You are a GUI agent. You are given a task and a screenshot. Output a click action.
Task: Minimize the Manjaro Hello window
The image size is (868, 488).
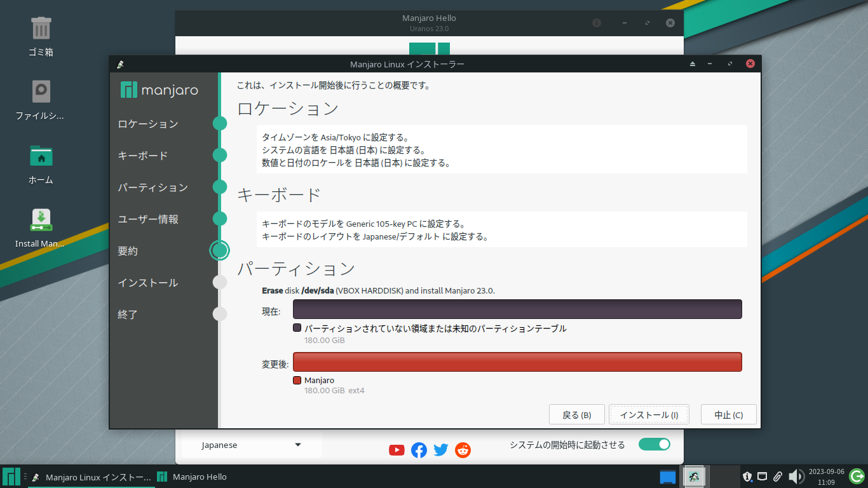(625, 23)
